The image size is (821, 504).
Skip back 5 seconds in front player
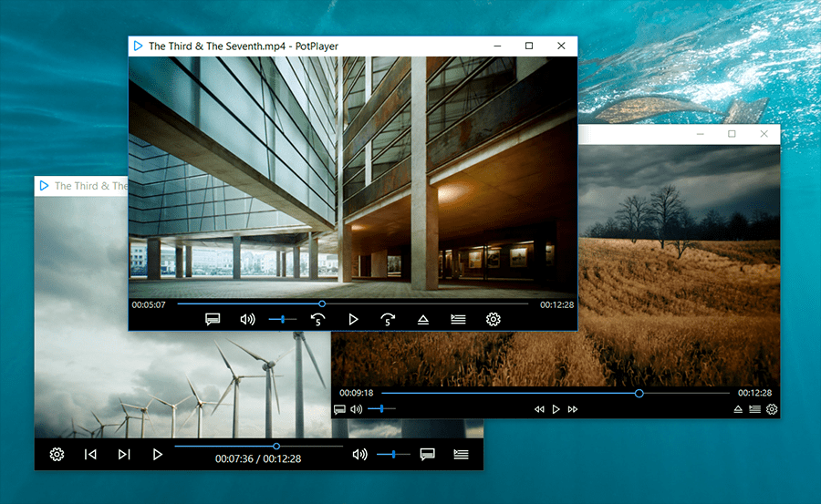pyautogui.click(x=317, y=319)
